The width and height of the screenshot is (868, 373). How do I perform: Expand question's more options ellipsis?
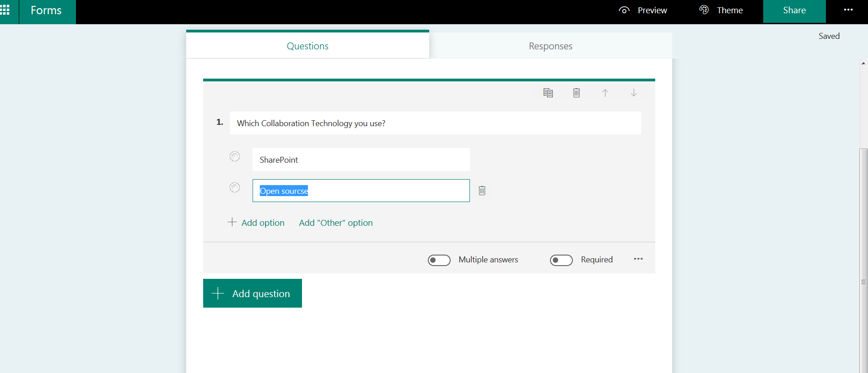(638, 259)
